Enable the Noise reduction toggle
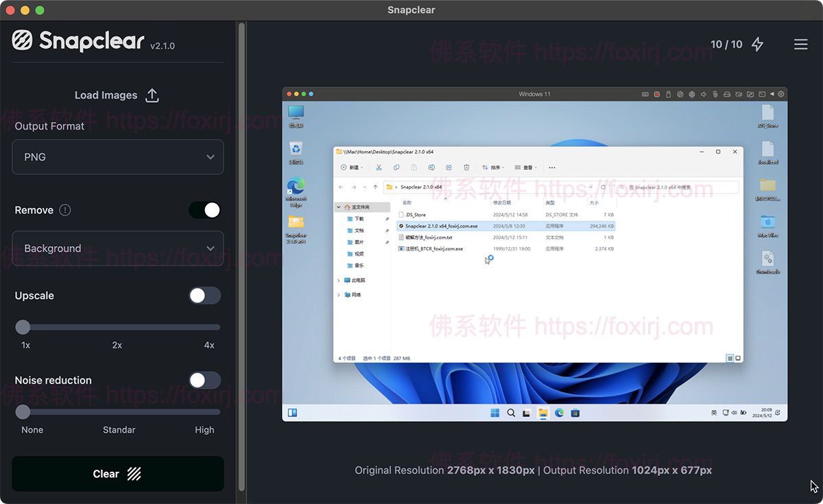Screen dimensions: 823x504 (x=204, y=380)
